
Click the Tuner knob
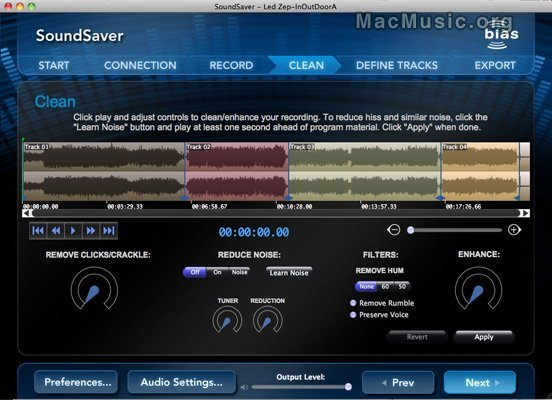(x=227, y=320)
